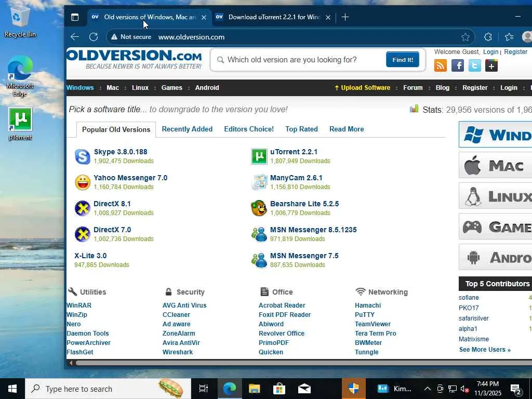Switch to the Top Rated tab
532x399 pixels.
[301, 129]
